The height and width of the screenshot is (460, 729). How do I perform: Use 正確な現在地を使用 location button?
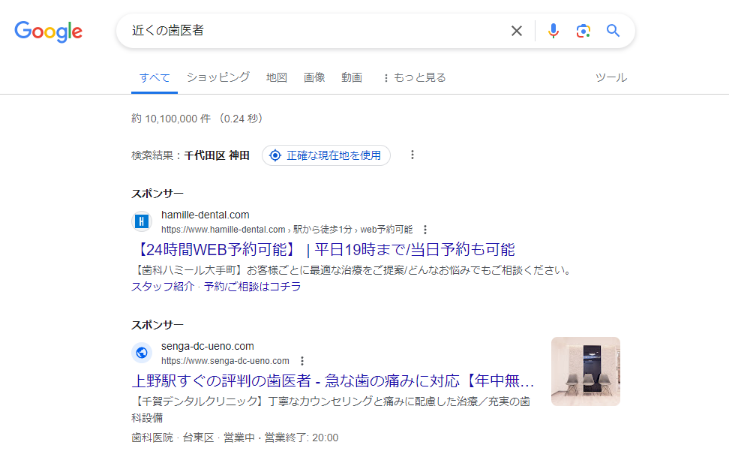click(326, 155)
